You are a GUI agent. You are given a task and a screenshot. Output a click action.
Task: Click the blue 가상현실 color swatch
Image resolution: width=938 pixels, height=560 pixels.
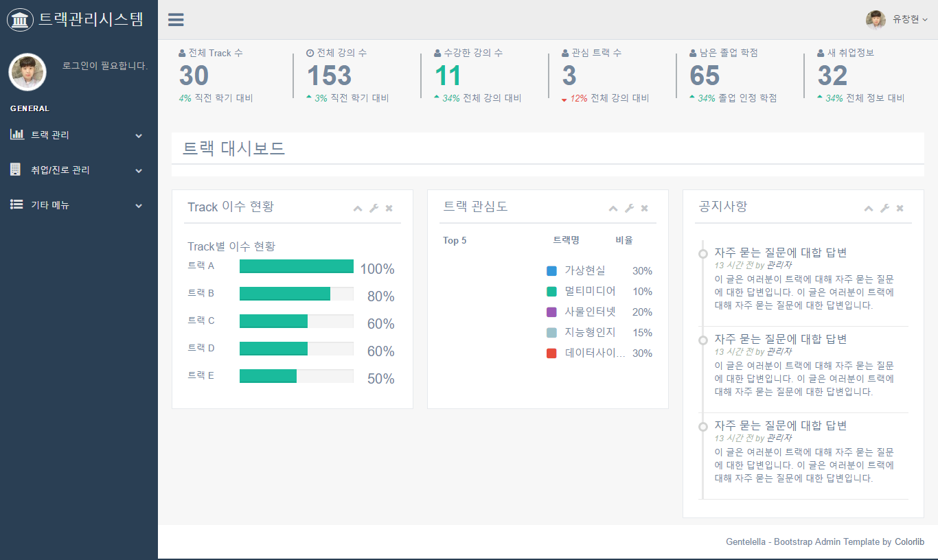click(551, 271)
